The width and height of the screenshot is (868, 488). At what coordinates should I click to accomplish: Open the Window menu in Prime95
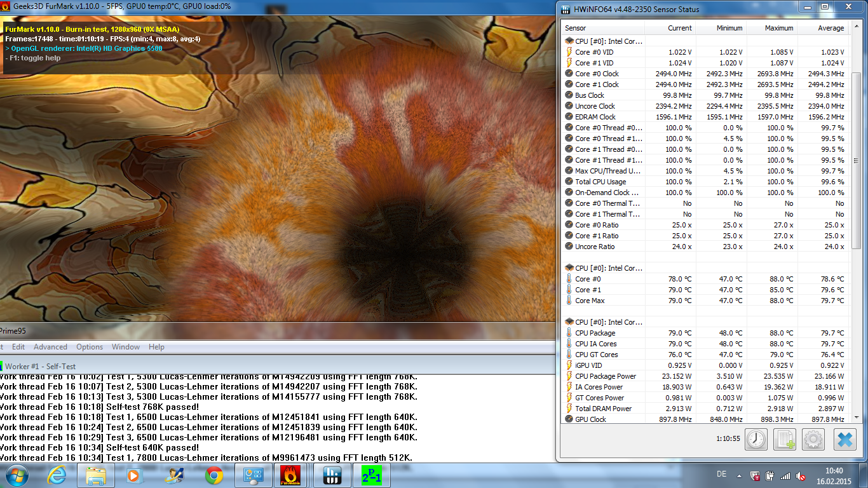126,347
